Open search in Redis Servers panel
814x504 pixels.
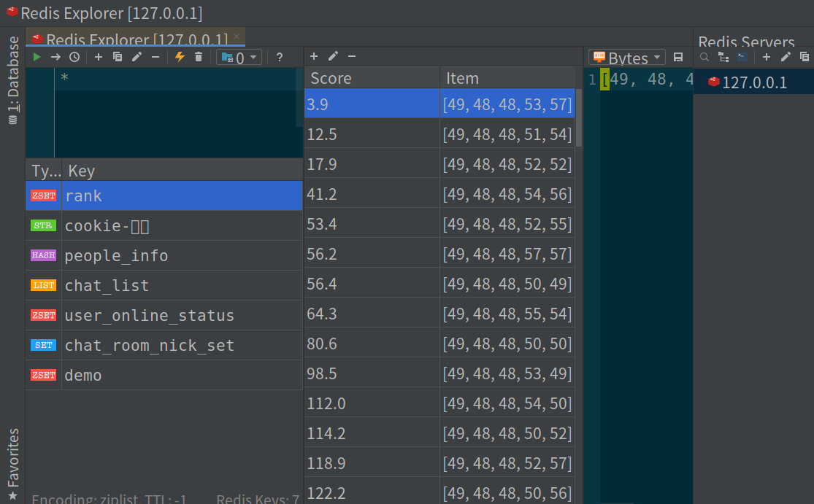click(x=703, y=57)
